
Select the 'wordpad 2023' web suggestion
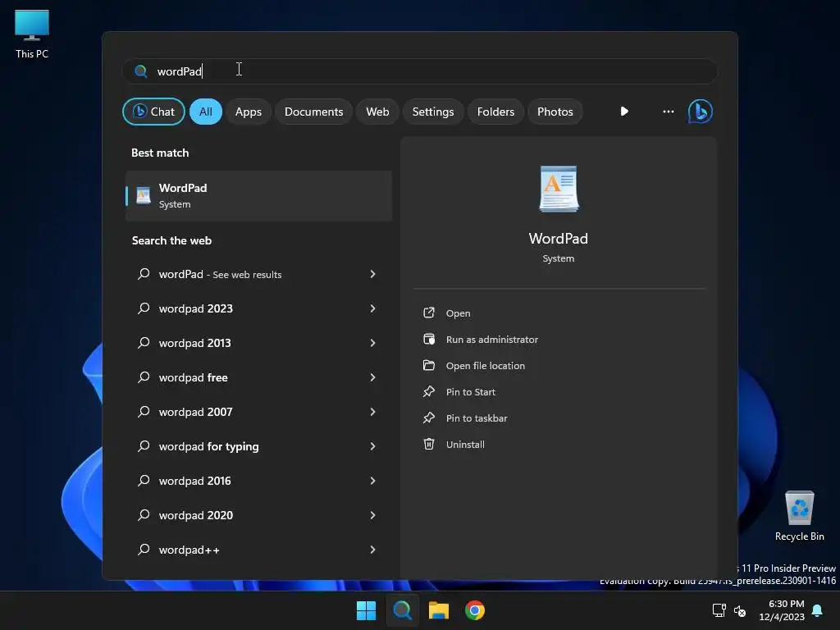pos(258,308)
